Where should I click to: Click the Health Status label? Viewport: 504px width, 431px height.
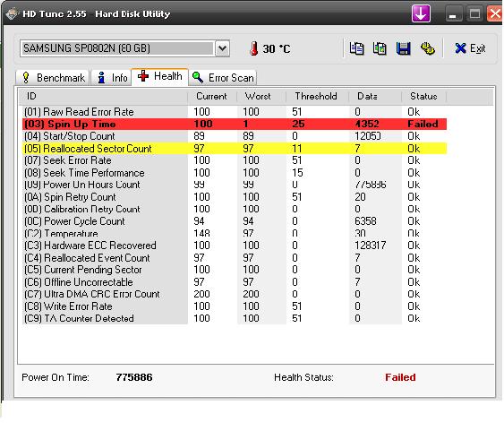click(x=303, y=377)
